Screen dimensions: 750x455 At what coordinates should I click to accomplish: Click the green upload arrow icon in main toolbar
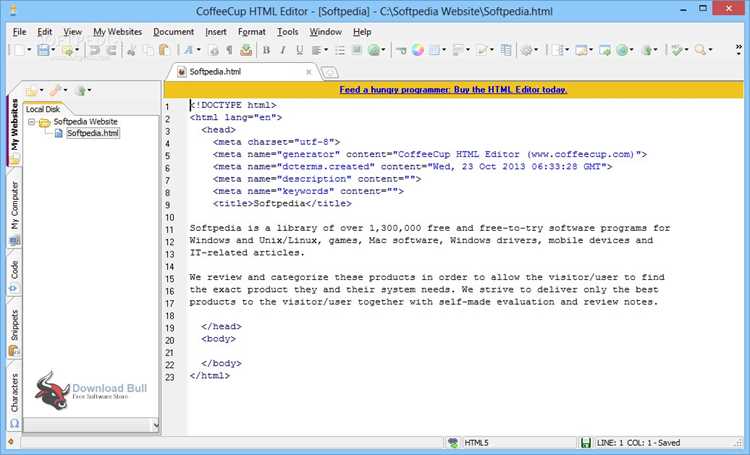pyautogui.click(x=647, y=50)
